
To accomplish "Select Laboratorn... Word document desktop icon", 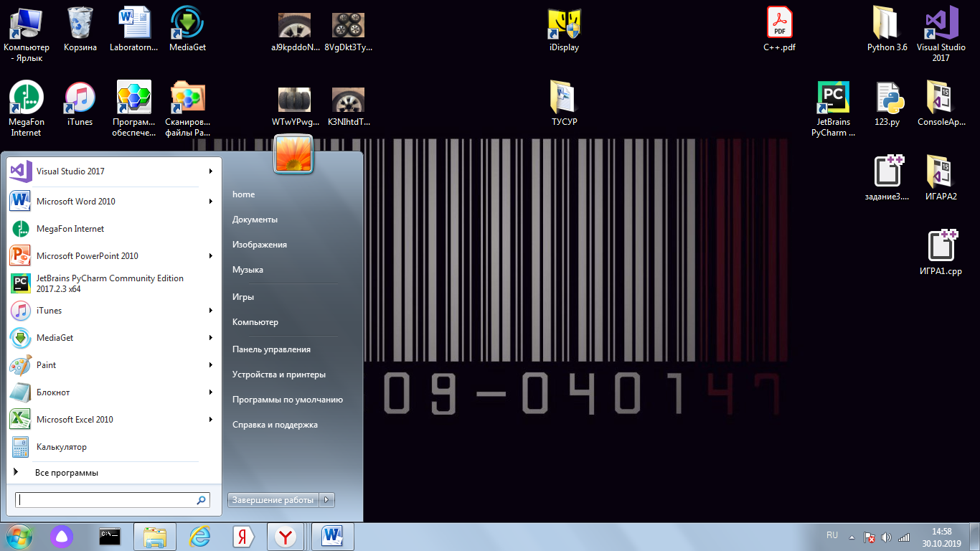I will [133, 29].
